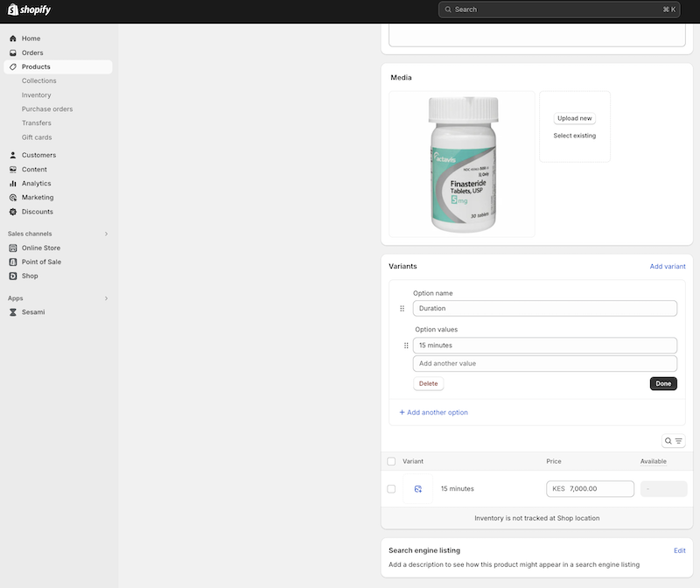Open the filter icon next to variant search
Screen dimensions: 700x588
point(678,440)
